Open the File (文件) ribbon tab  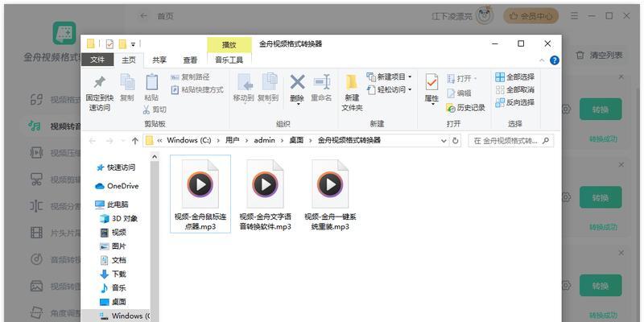pyautogui.click(x=97, y=60)
